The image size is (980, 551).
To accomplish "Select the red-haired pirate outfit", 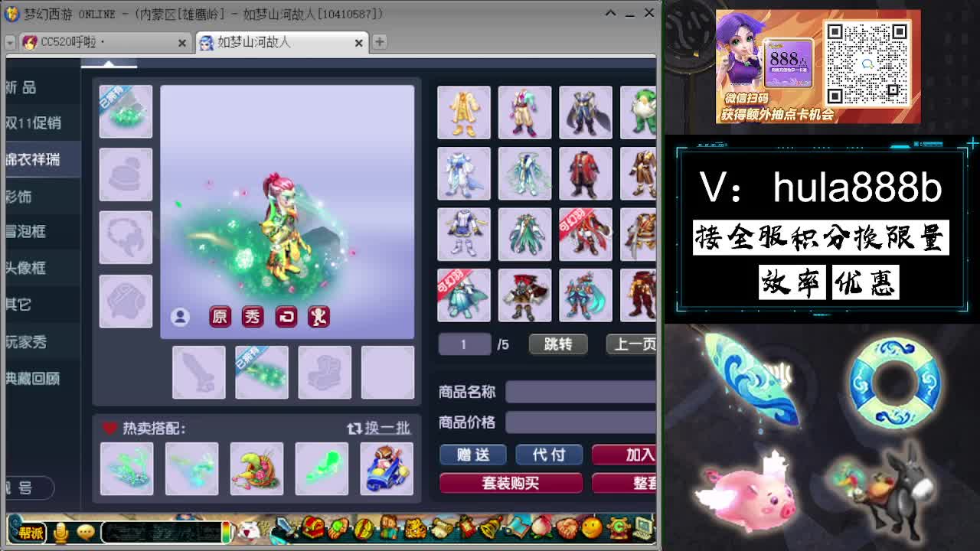I will point(524,295).
